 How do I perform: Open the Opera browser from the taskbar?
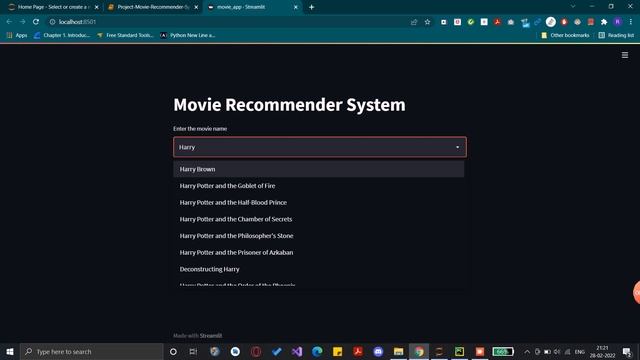[256, 351]
